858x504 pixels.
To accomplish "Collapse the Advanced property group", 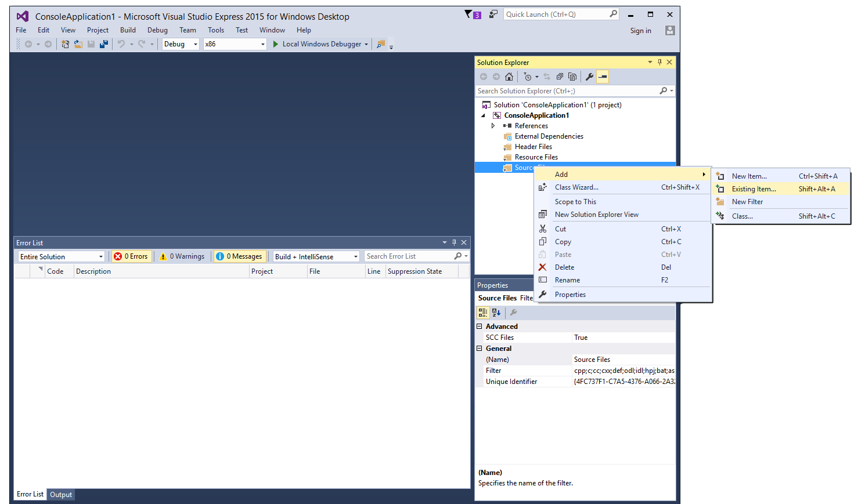I will point(480,327).
